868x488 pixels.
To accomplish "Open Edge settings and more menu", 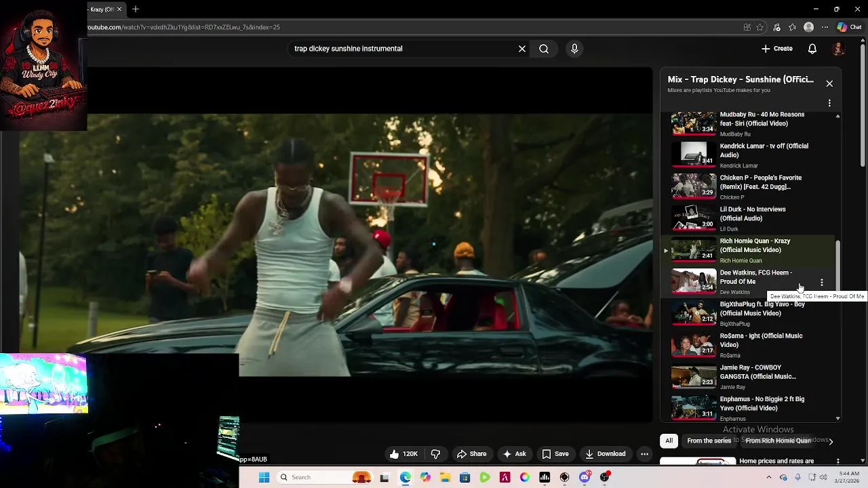I will (x=825, y=27).
